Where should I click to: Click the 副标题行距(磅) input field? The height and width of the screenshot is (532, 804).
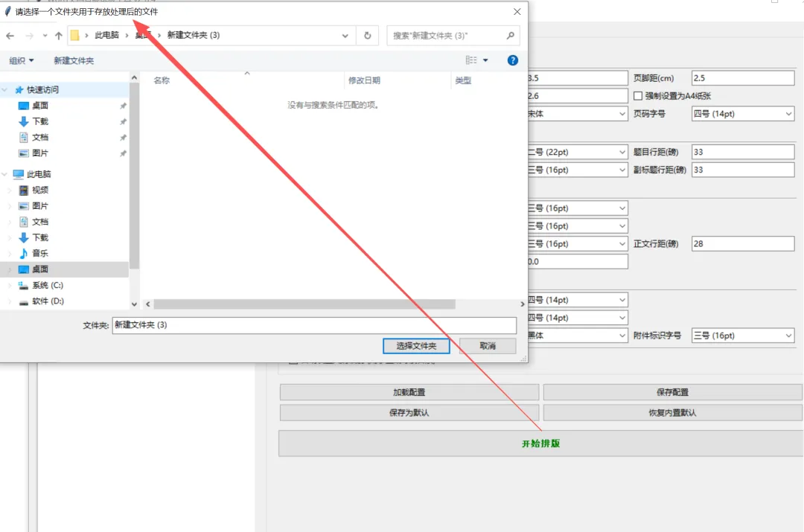742,170
